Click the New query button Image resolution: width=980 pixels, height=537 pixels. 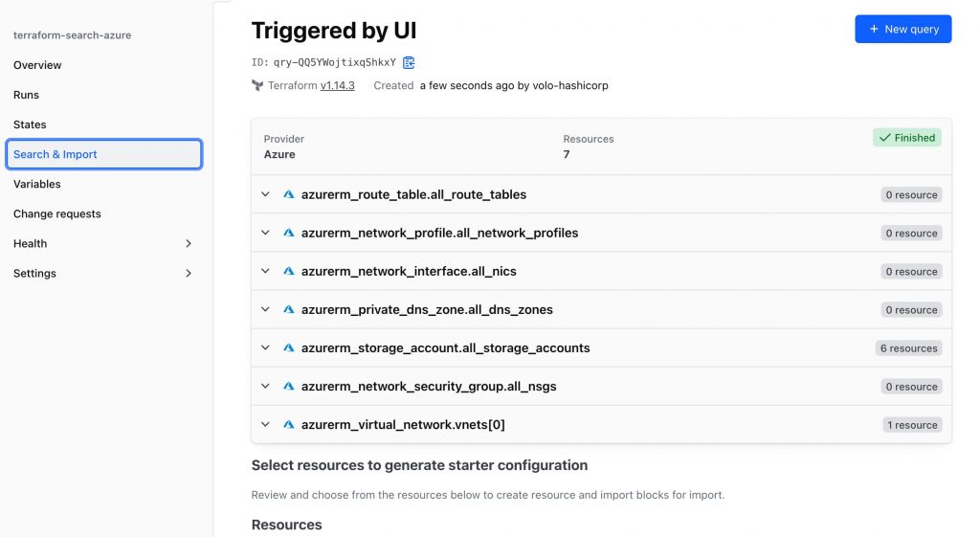pyautogui.click(x=902, y=29)
